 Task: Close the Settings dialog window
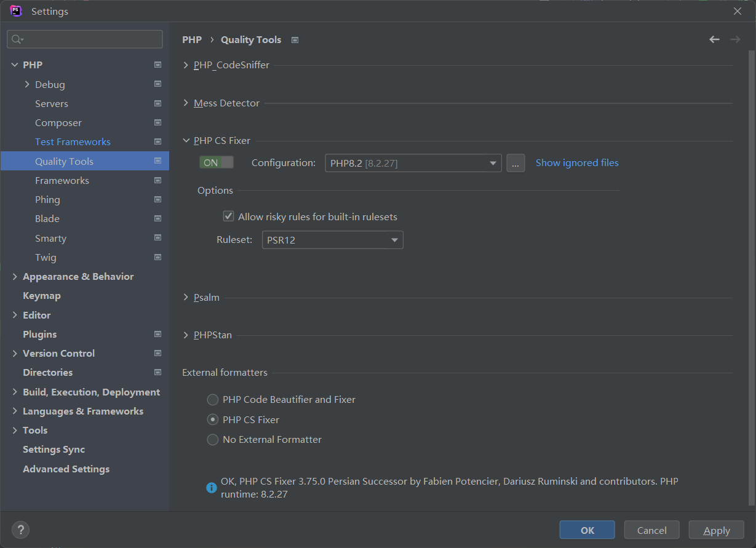click(x=738, y=11)
